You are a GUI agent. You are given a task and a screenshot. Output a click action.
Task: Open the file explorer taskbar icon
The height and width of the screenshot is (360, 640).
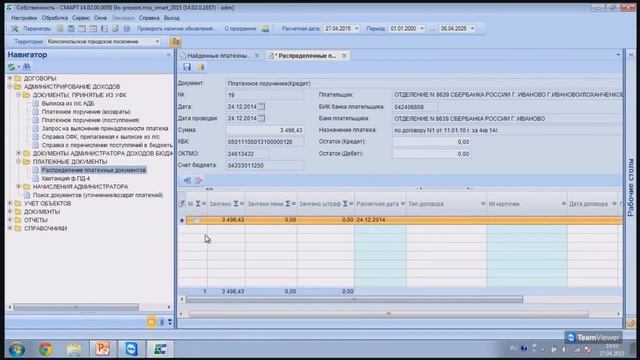click(x=74, y=349)
